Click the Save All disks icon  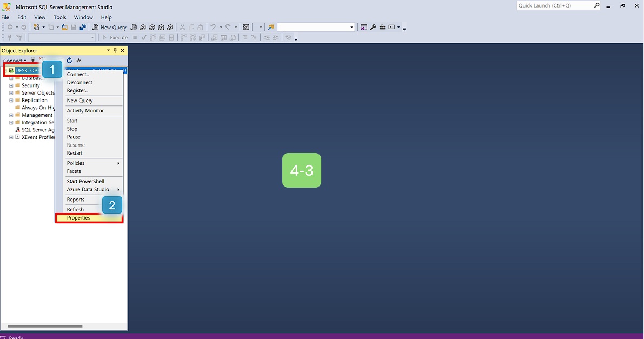pyautogui.click(x=83, y=27)
